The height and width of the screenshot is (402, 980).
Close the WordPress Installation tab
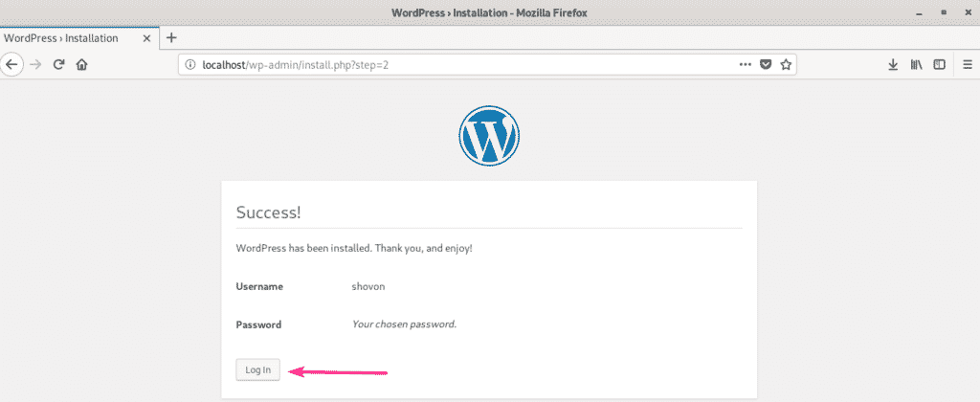point(147,38)
